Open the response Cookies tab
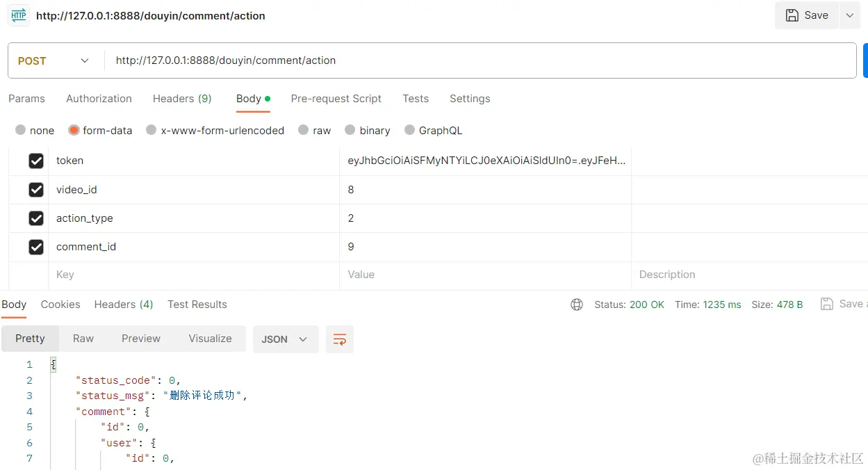868x470 pixels. point(60,305)
